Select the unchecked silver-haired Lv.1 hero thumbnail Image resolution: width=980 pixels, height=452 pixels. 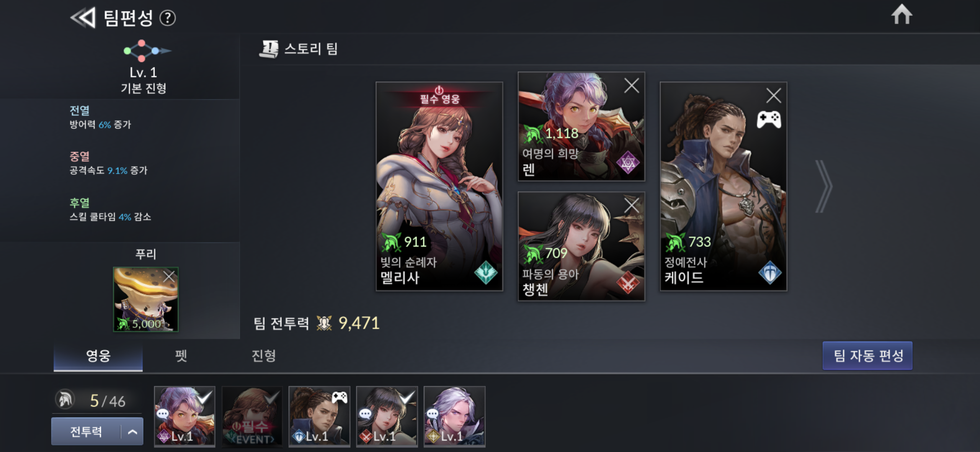click(x=454, y=416)
